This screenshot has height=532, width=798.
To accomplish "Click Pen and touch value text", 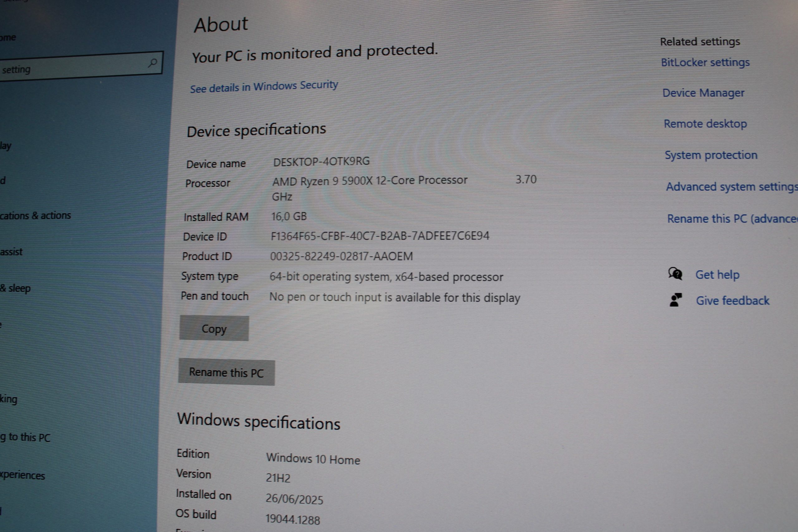I will [395, 298].
